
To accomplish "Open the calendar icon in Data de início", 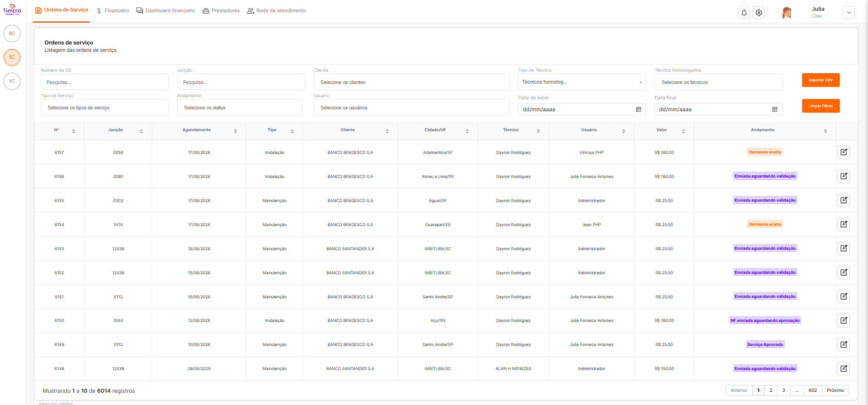I will [638, 109].
